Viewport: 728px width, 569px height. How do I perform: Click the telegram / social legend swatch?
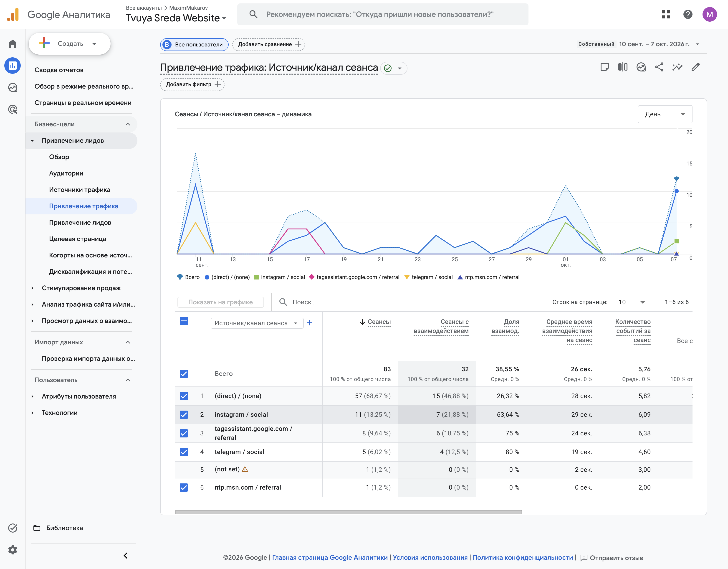coord(407,277)
